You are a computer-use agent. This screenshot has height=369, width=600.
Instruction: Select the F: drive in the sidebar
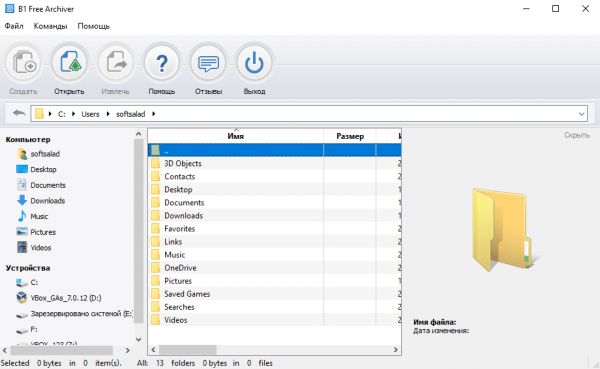point(27,329)
